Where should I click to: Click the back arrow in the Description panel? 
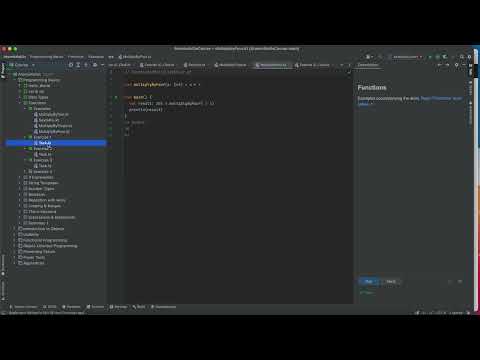(440, 65)
